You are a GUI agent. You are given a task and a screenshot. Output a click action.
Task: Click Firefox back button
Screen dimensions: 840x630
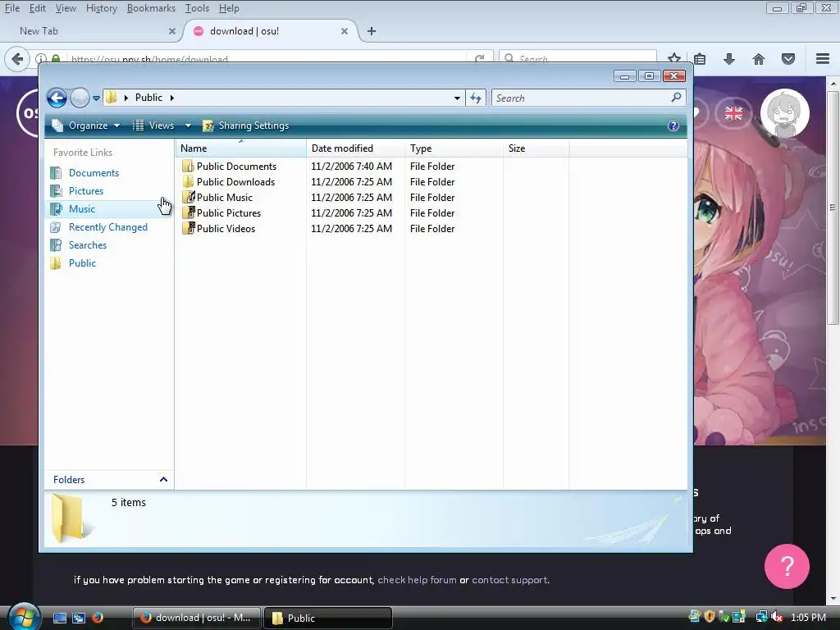[x=17, y=59]
